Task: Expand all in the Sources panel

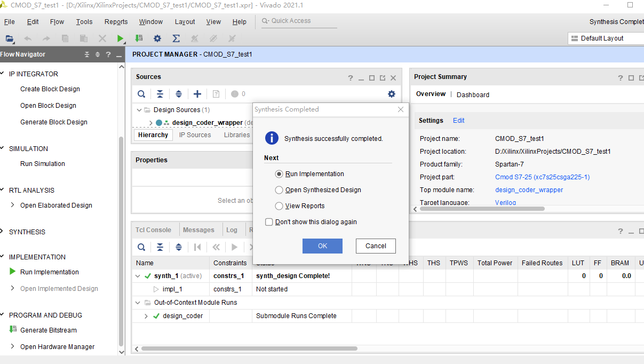Action: click(179, 94)
